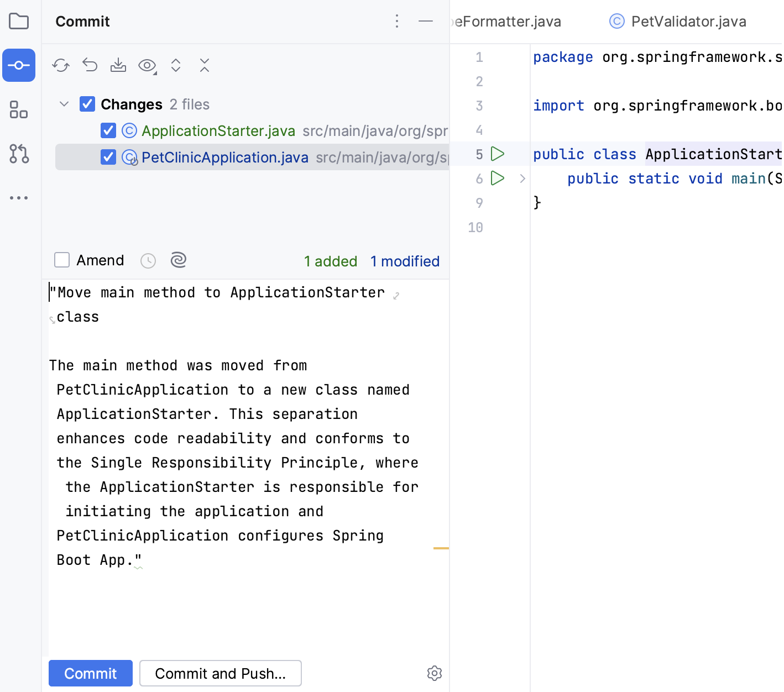Image resolution: width=784 pixels, height=692 pixels.
Task: Refresh the changes list
Action: (x=61, y=65)
